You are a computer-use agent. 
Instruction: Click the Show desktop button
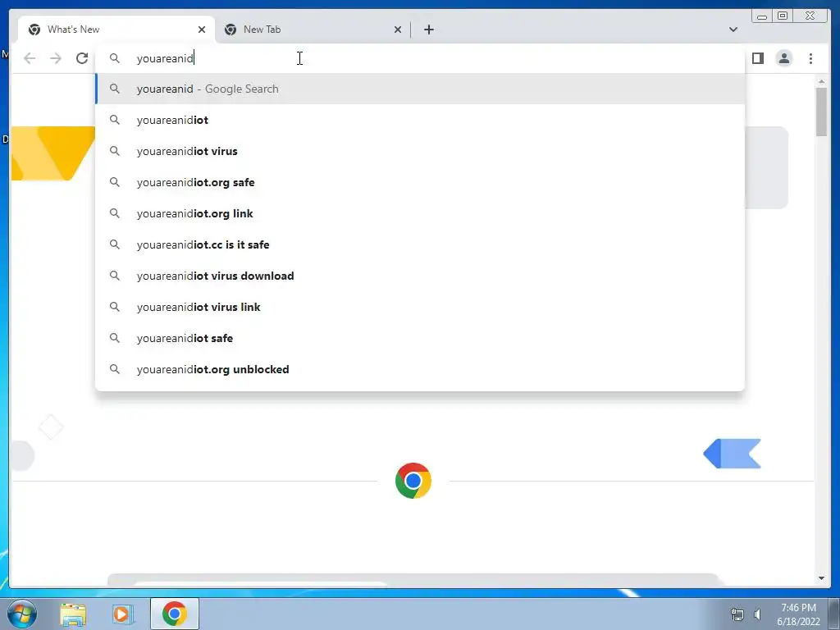834,614
